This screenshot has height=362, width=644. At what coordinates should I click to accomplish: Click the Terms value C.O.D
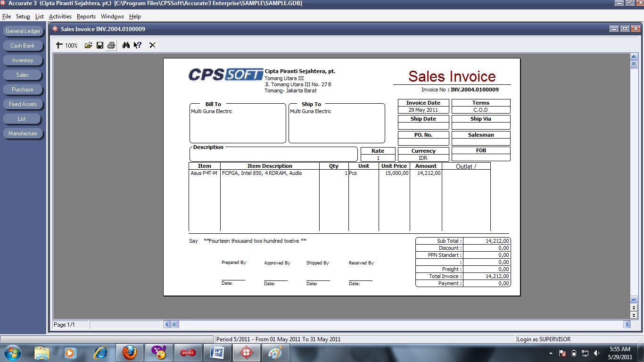click(x=481, y=110)
